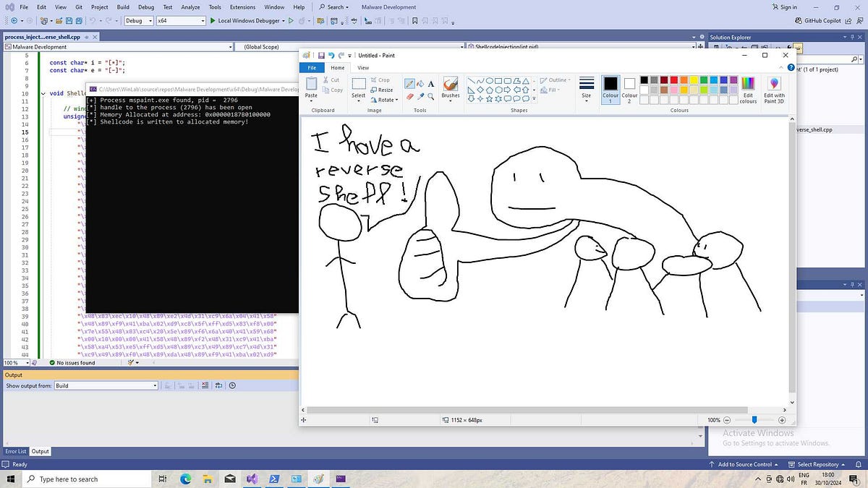Click Sign in at top right
Viewport: 868px width, 488px height.
(784, 7)
